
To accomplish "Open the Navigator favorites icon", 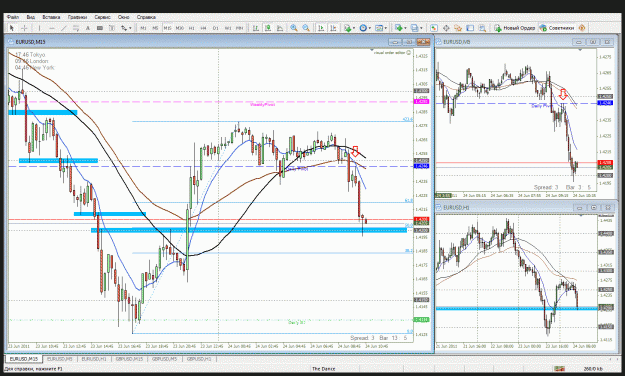I will (x=458, y=28).
